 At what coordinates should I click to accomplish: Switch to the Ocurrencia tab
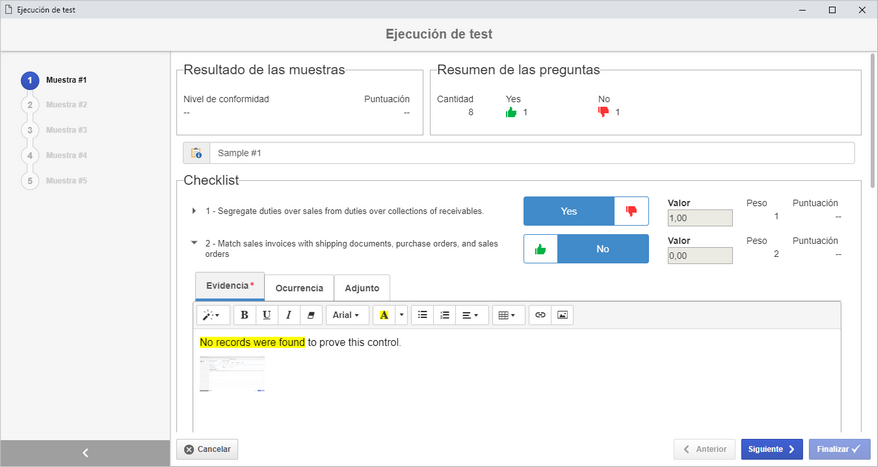pyautogui.click(x=299, y=288)
